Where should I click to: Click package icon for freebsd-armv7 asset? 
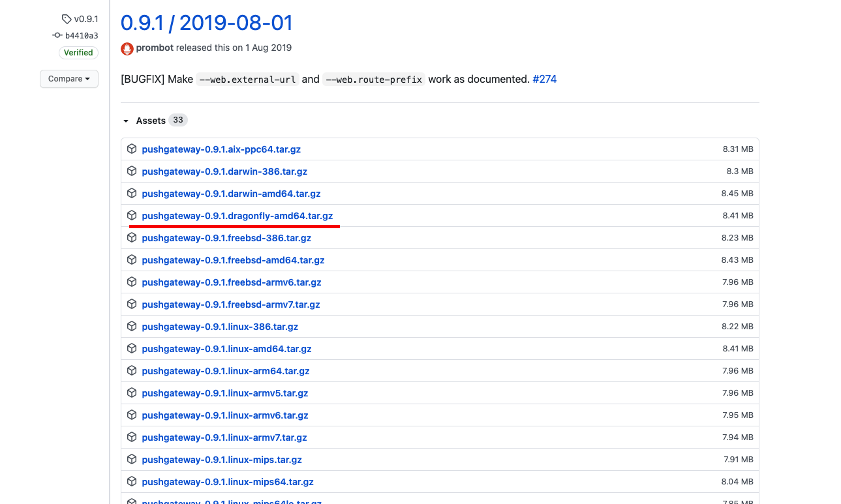coord(132,304)
